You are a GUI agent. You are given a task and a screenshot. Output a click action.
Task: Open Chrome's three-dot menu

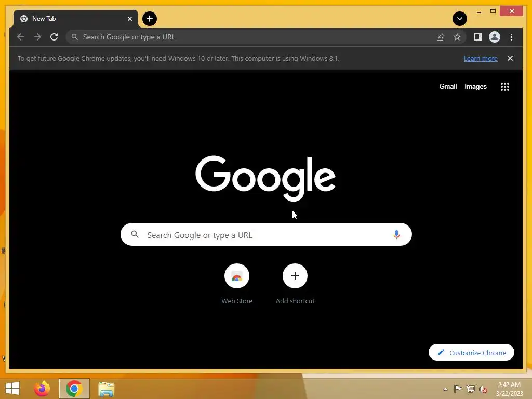click(x=511, y=37)
